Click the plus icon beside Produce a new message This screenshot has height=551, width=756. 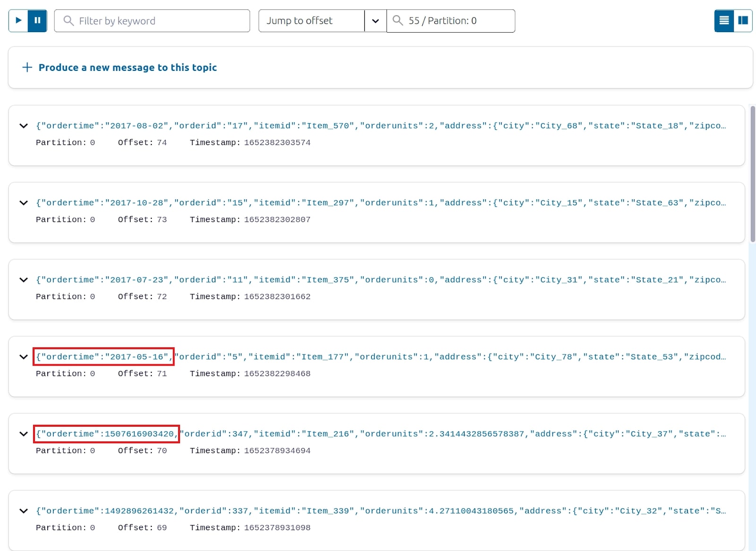[x=27, y=67]
